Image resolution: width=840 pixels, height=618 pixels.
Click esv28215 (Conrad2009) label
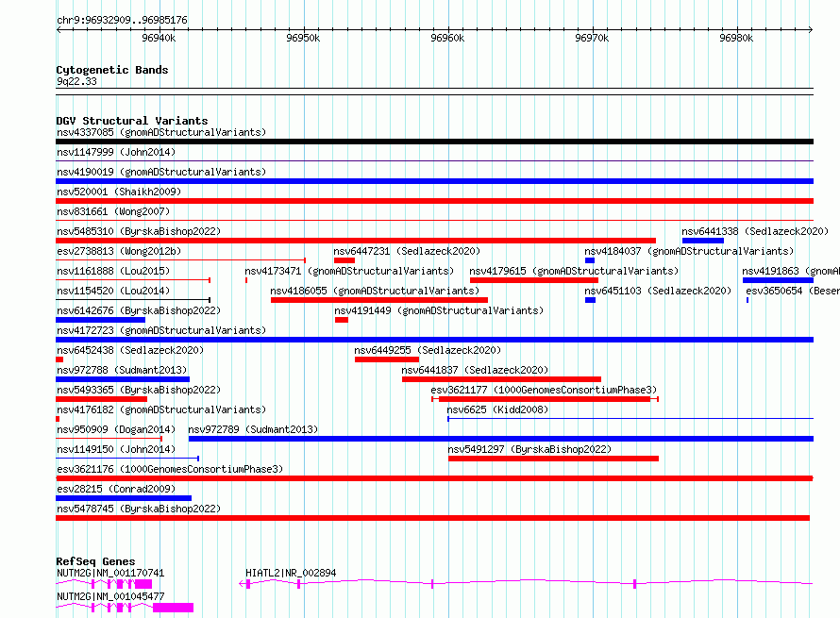click(116, 489)
